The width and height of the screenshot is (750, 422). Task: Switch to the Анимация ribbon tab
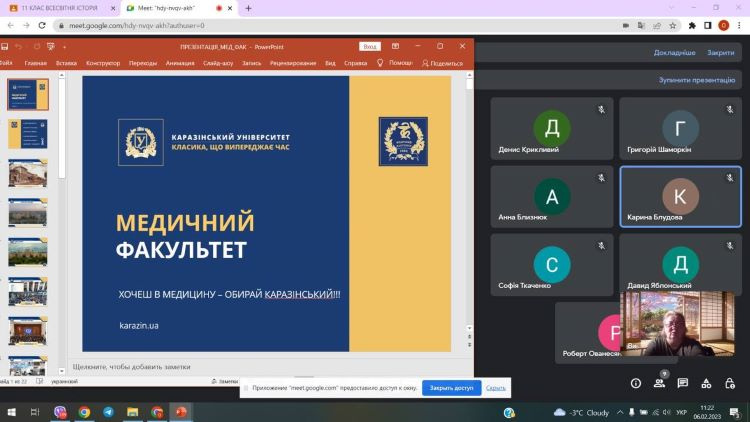tap(180, 63)
